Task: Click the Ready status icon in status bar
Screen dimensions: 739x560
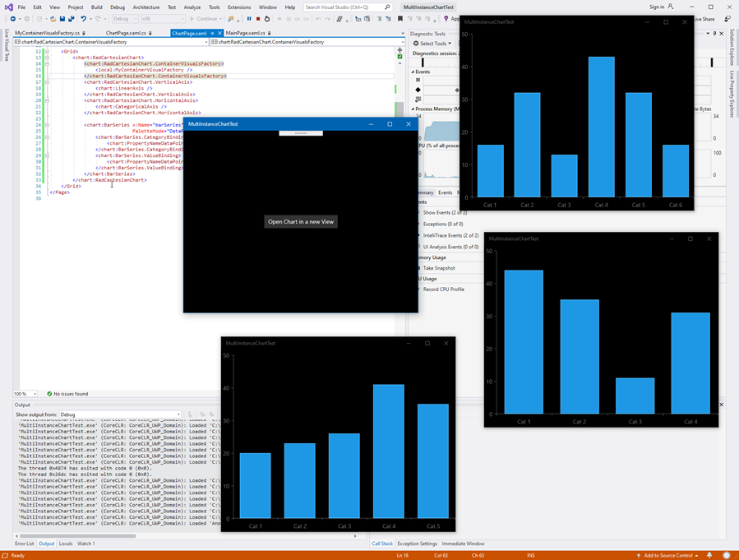Action: 5,555
